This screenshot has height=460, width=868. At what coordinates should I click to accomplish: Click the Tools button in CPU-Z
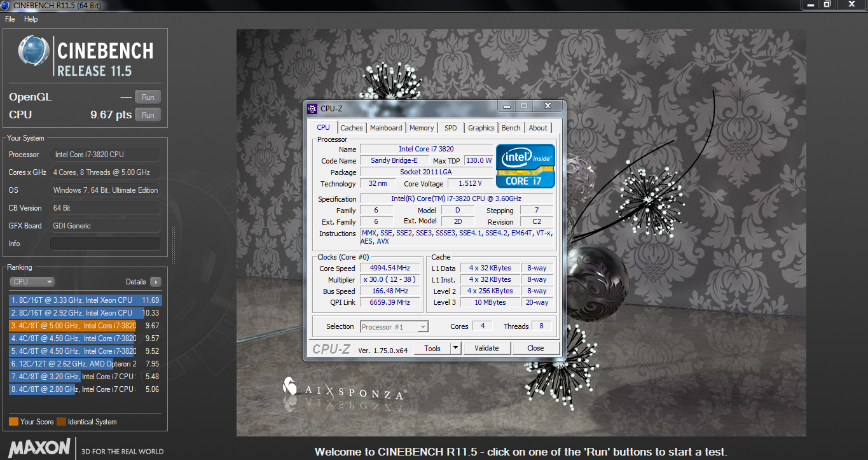pyautogui.click(x=432, y=348)
